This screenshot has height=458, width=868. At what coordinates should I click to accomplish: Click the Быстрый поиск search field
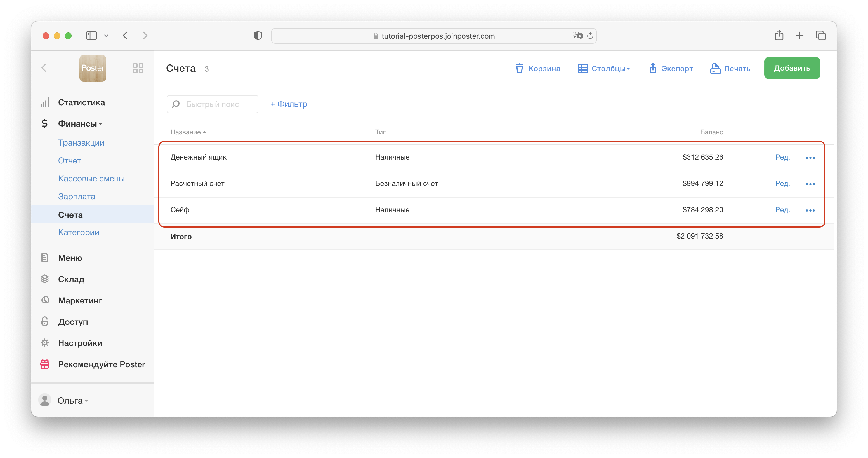click(x=217, y=104)
